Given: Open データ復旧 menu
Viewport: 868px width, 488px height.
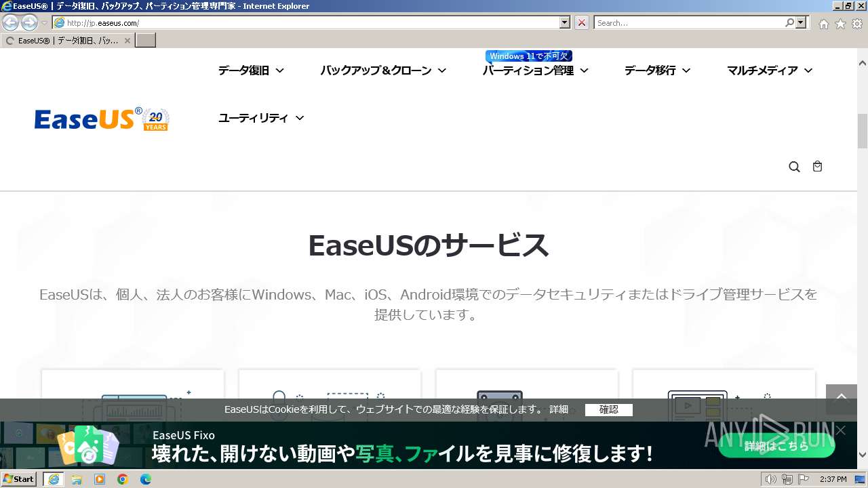Looking at the screenshot, I should [251, 70].
